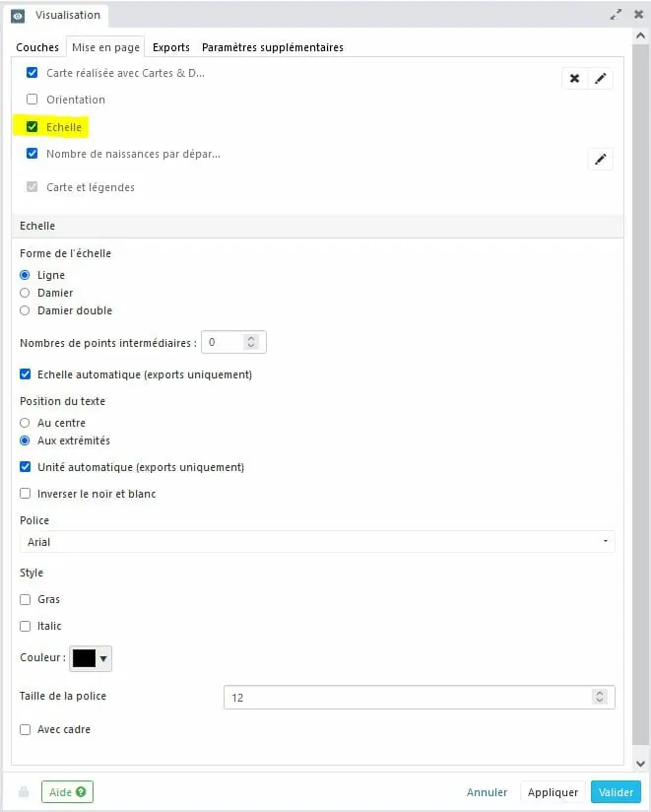This screenshot has height=812, width=651.
Task: Open help with the Aide button
Action: tap(67, 792)
